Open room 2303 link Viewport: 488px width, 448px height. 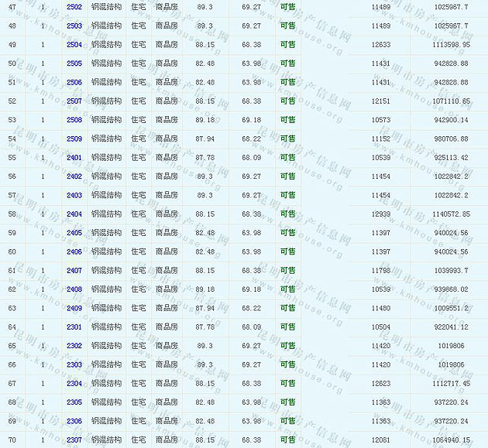point(74,364)
